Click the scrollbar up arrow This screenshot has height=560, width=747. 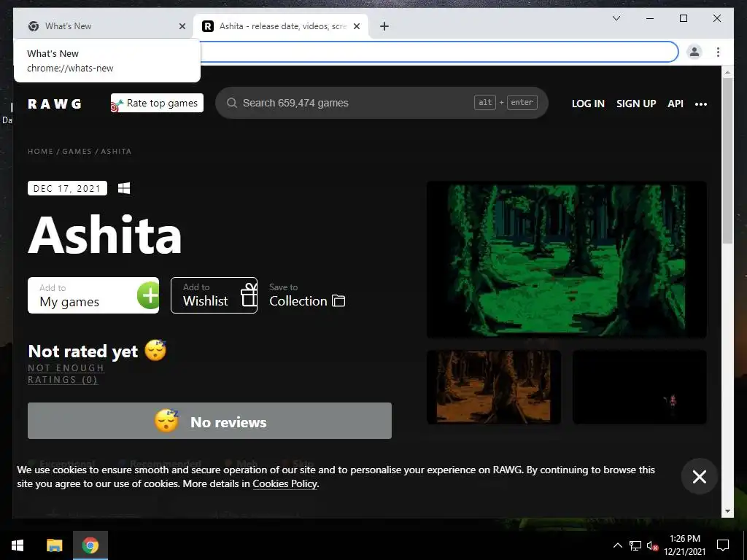727,72
